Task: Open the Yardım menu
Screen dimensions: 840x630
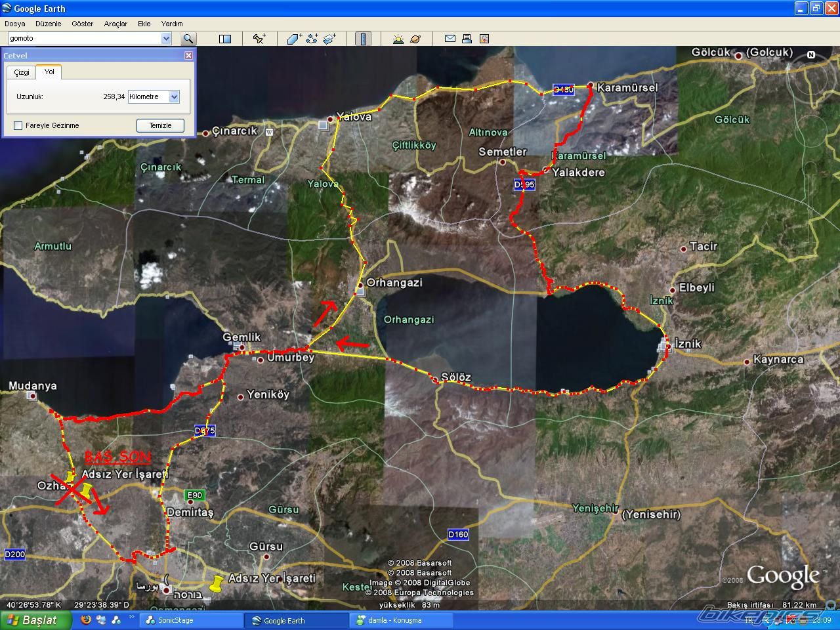Action: (x=172, y=24)
